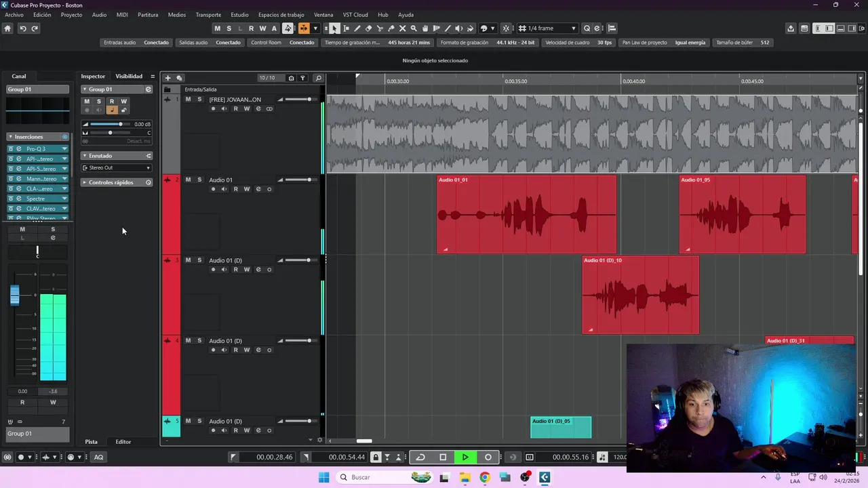The image size is (868, 488).
Task: Solo the [FREE] JOVAAN track
Action: (199, 100)
